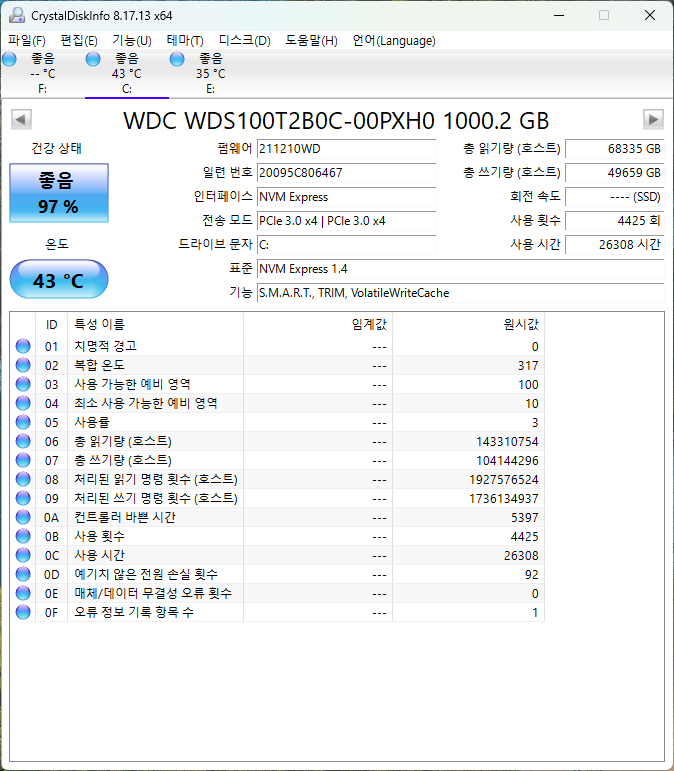
Task: Click power on hours value 26308 시간
Action: [615, 245]
